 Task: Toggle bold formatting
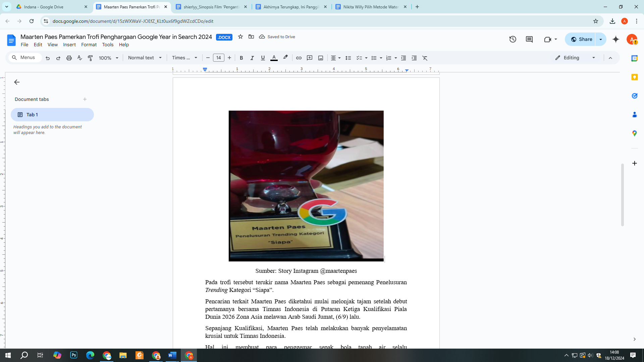point(241,58)
